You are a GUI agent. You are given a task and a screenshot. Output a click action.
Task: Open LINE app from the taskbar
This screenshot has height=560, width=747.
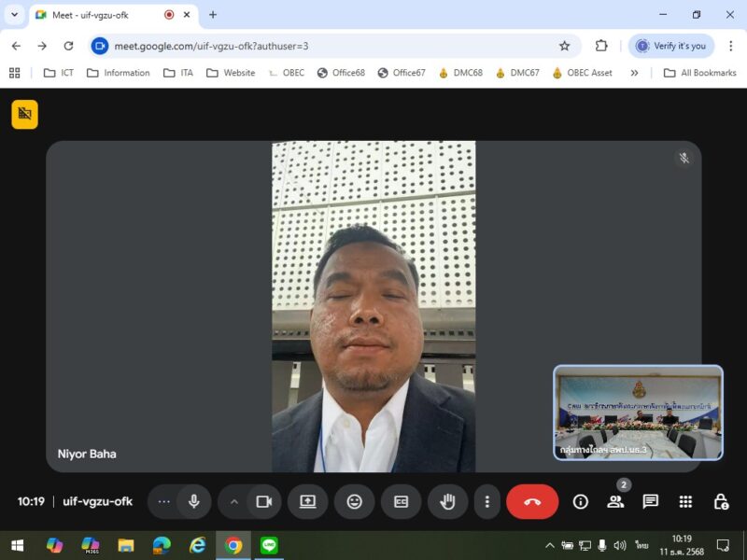tap(270, 545)
